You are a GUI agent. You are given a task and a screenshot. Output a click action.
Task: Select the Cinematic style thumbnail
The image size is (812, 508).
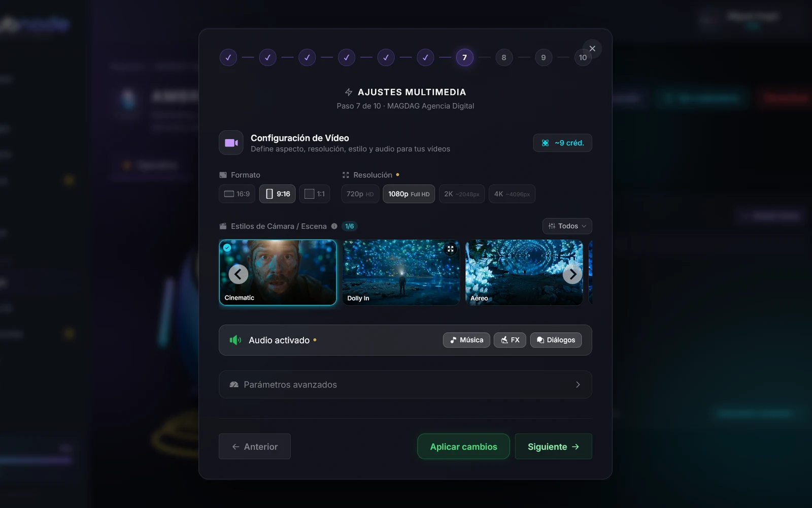[x=278, y=272]
